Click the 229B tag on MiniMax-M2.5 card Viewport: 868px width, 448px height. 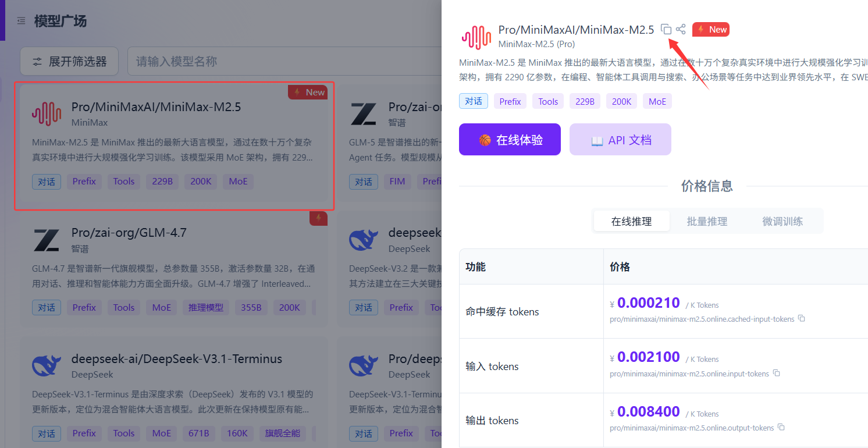pos(162,182)
